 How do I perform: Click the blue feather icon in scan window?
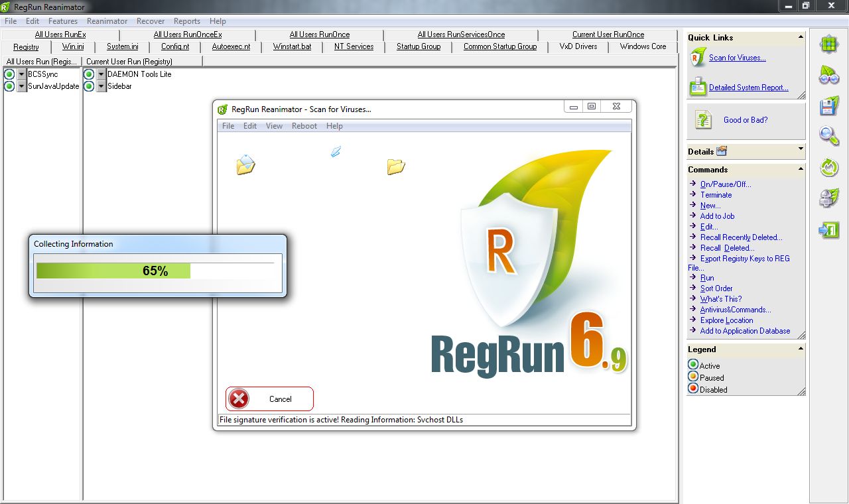336,152
